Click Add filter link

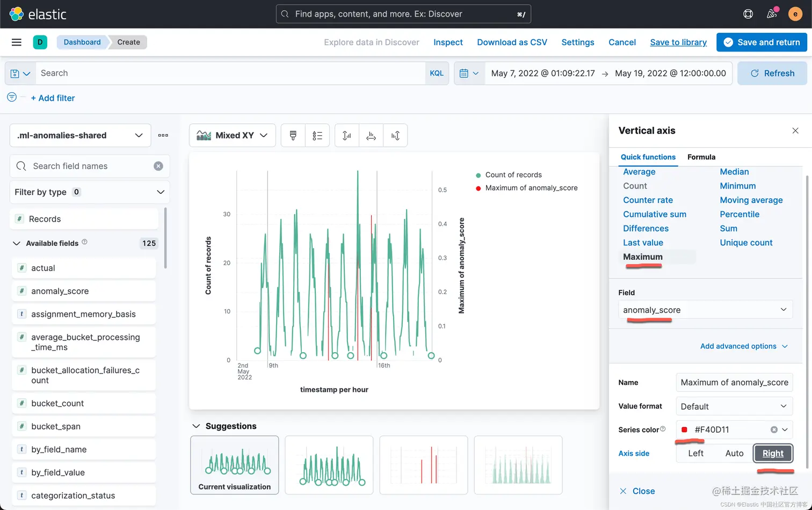(53, 98)
